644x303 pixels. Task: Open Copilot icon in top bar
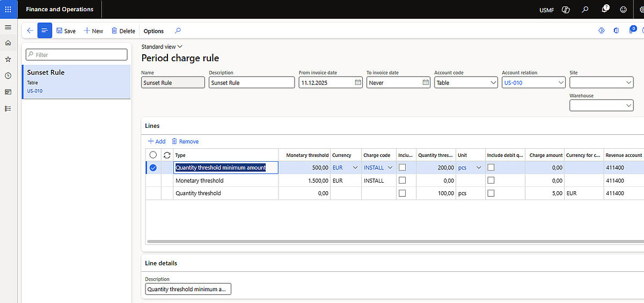(566, 10)
